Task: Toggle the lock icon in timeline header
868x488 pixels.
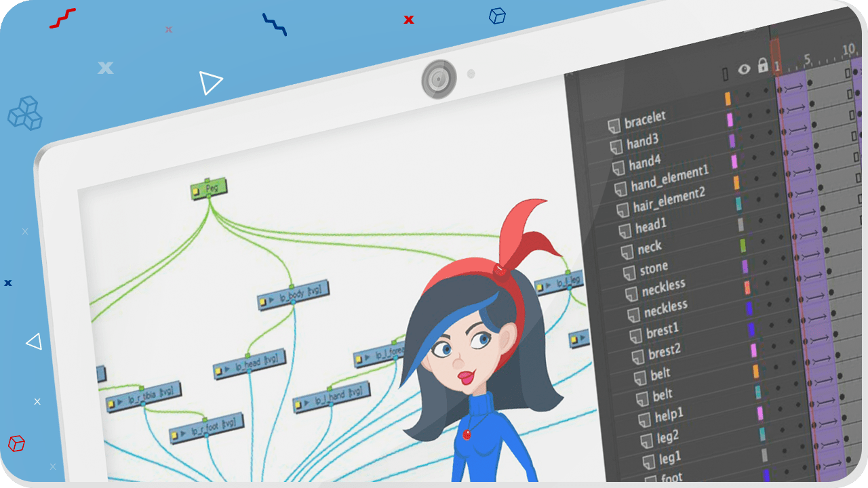Action: [x=762, y=66]
